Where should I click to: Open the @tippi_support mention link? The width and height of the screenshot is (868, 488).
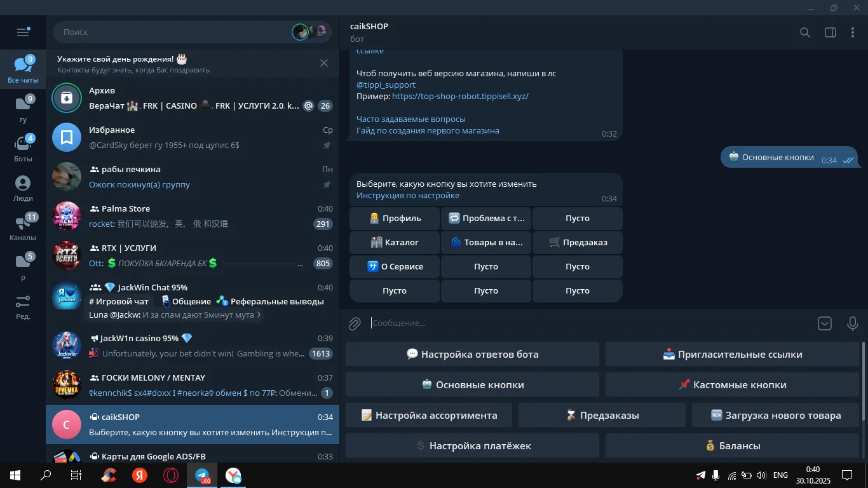[386, 85]
